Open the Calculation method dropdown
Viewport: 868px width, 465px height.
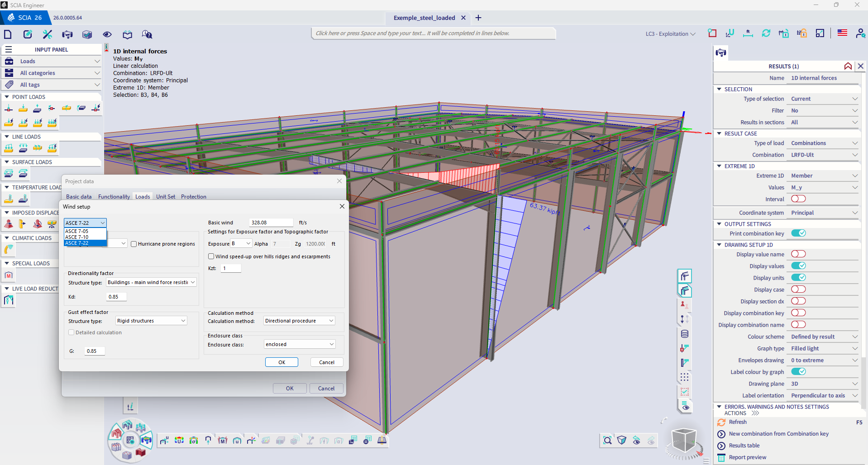point(299,320)
